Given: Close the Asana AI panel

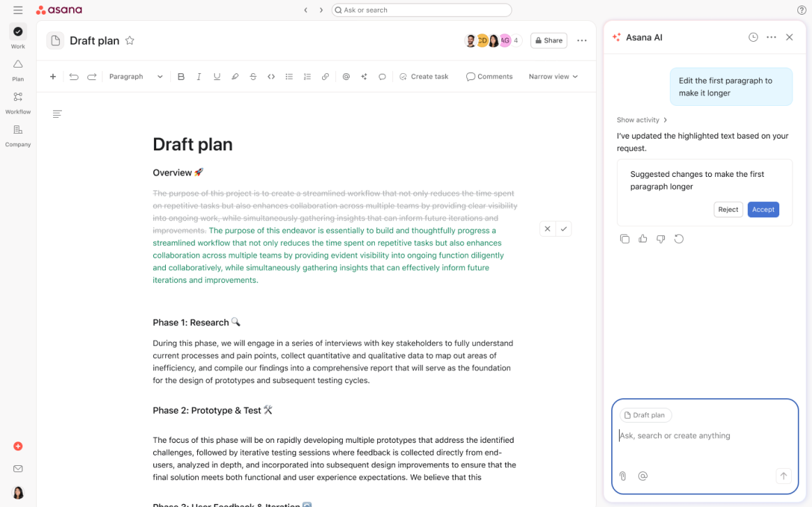Looking at the screenshot, I should (789, 37).
